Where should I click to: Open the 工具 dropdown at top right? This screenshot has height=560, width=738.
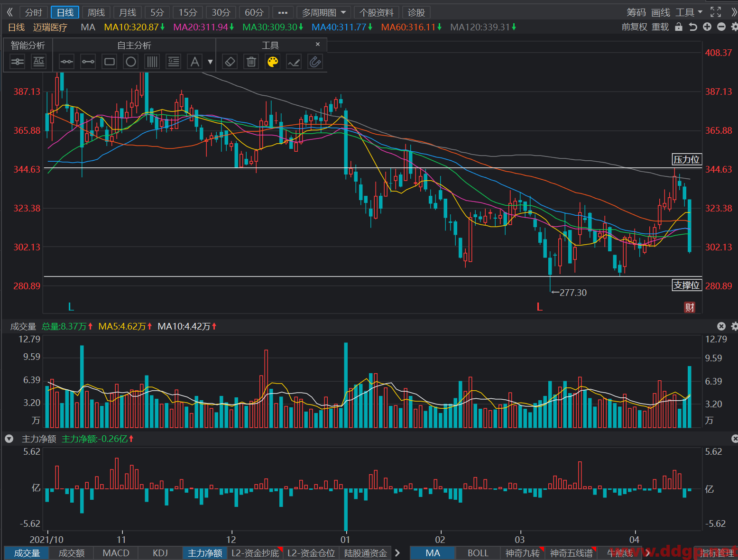click(689, 12)
